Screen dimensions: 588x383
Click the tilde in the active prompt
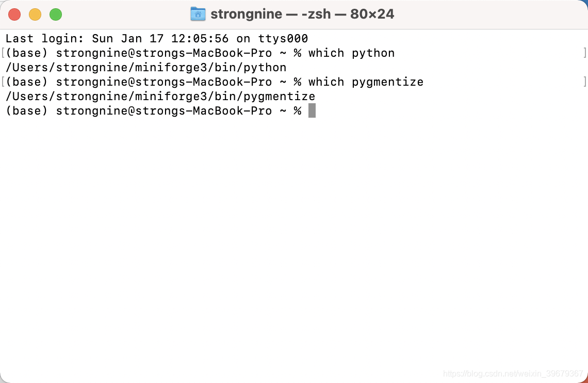[284, 110]
